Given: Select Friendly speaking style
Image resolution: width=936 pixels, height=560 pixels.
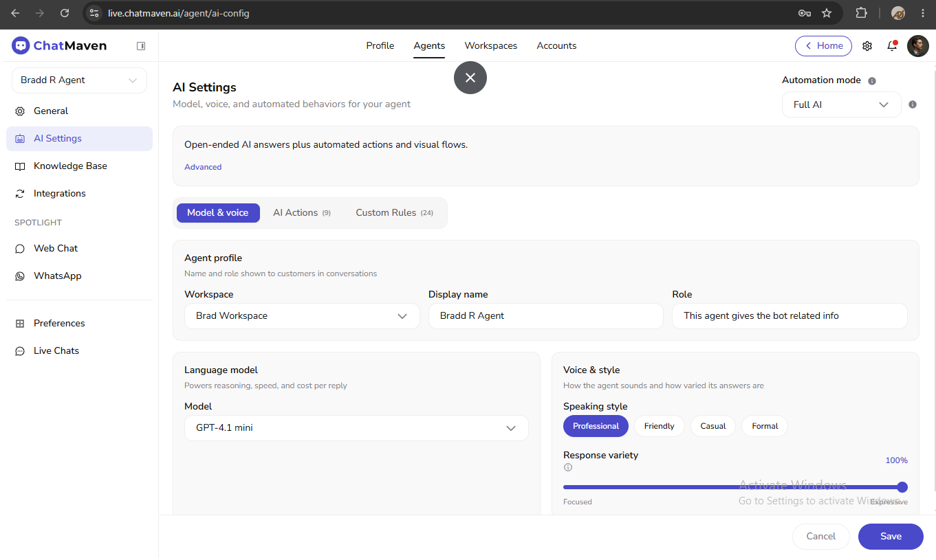Looking at the screenshot, I should pyautogui.click(x=659, y=426).
